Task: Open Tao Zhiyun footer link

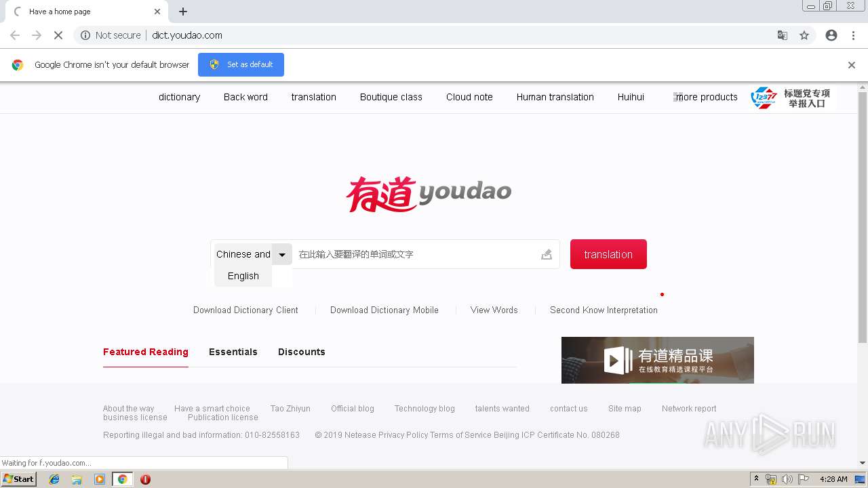Action: pyautogui.click(x=290, y=409)
